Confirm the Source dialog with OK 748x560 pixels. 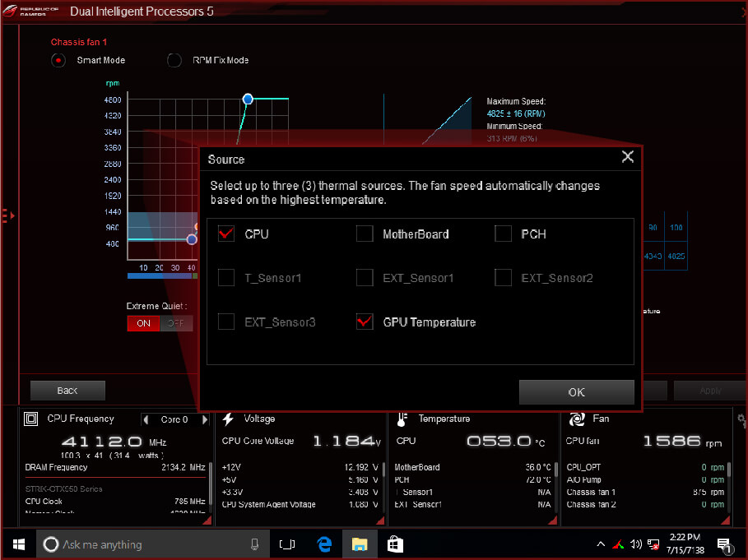pyautogui.click(x=576, y=392)
